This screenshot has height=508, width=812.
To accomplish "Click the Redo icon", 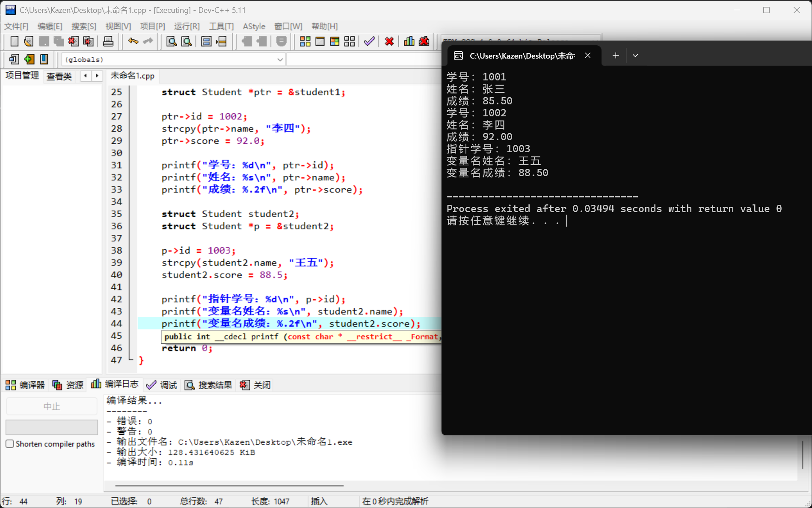I will (147, 41).
